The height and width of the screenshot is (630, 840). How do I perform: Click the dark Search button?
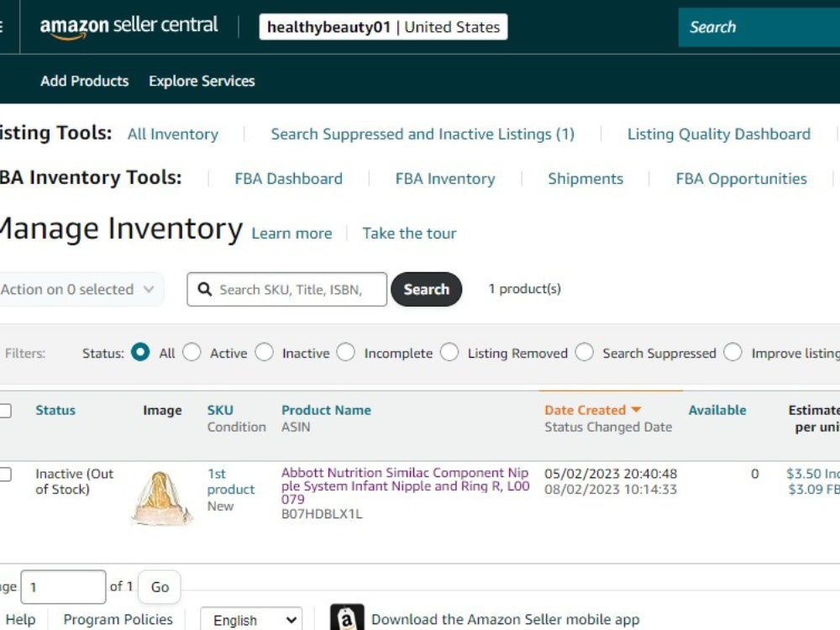[427, 289]
